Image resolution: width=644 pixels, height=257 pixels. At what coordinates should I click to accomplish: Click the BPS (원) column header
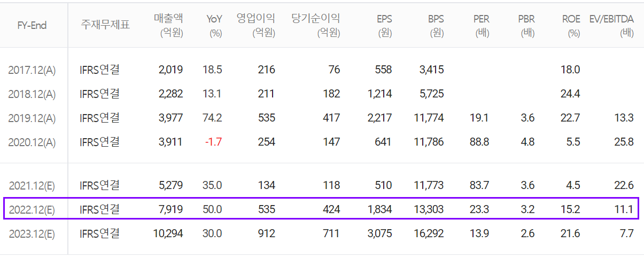(435, 26)
